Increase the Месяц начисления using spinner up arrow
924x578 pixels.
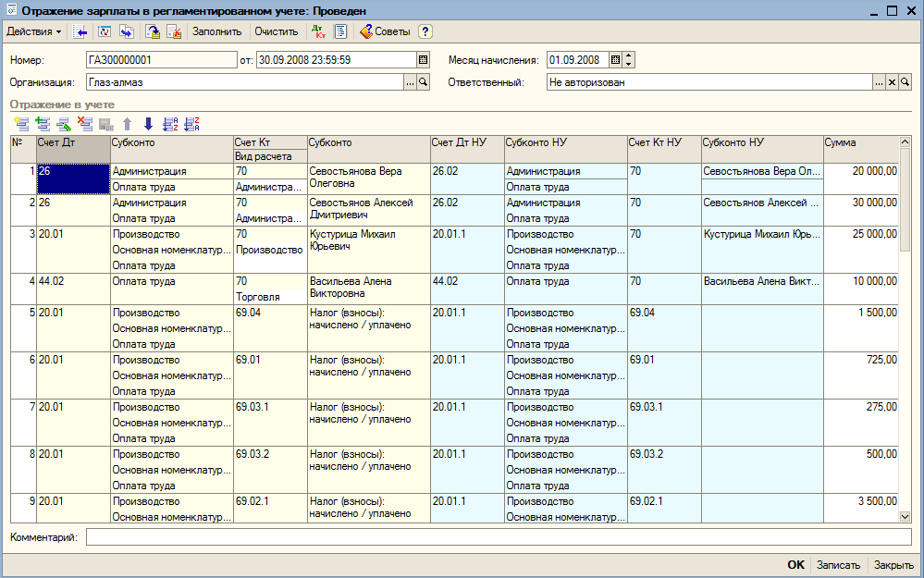point(629,56)
